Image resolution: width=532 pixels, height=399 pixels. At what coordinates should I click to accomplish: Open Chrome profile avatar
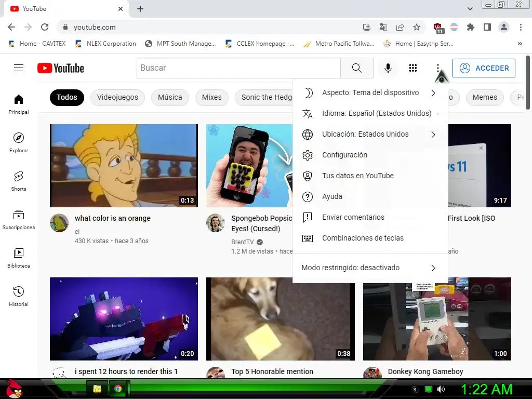pos(504,27)
